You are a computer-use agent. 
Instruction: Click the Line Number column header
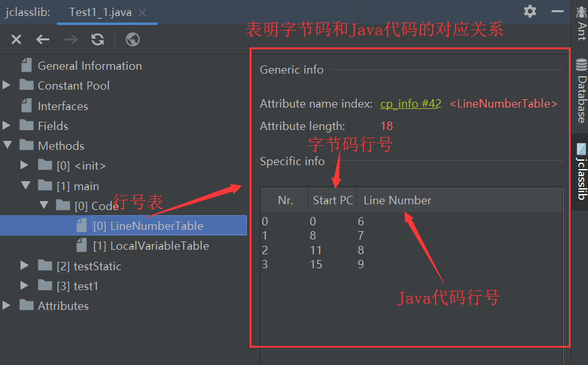coord(397,200)
